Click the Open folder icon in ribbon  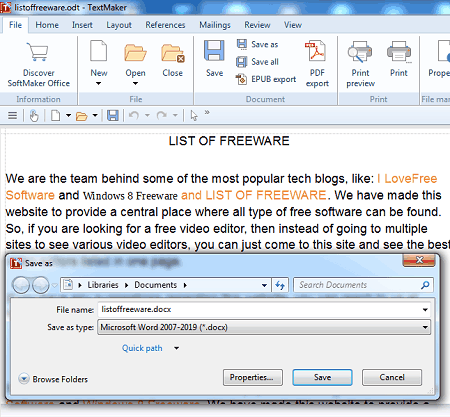click(135, 53)
